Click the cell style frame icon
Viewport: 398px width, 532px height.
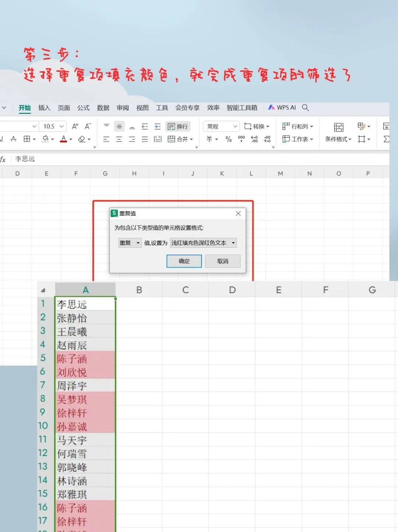click(362, 139)
